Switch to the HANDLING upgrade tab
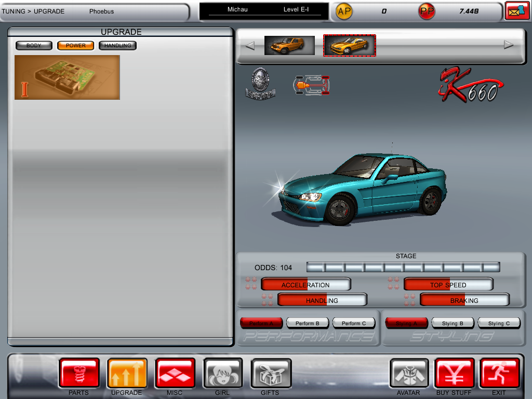 pos(118,46)
